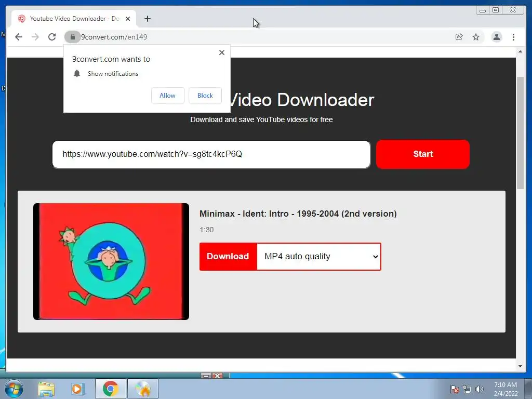Click the scrollbar down arrow
This screenshot has width=532, height=399.
coord(520,366)
